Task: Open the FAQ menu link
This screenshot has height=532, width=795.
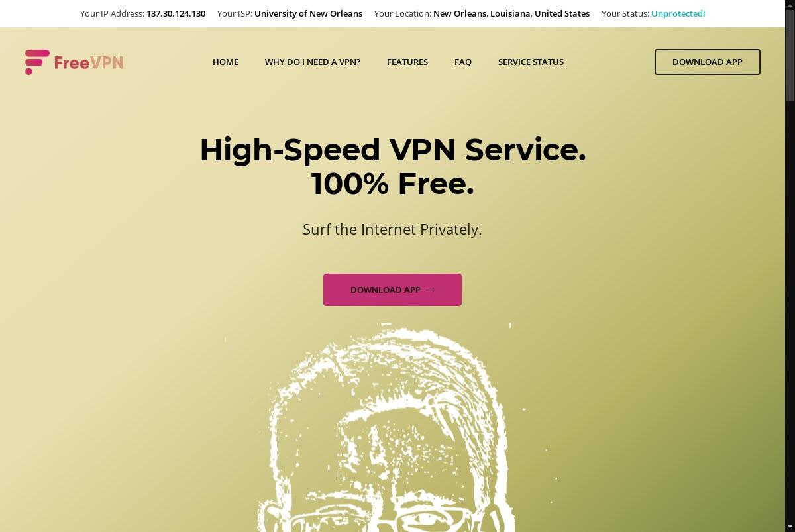Action: click(463, 62)
